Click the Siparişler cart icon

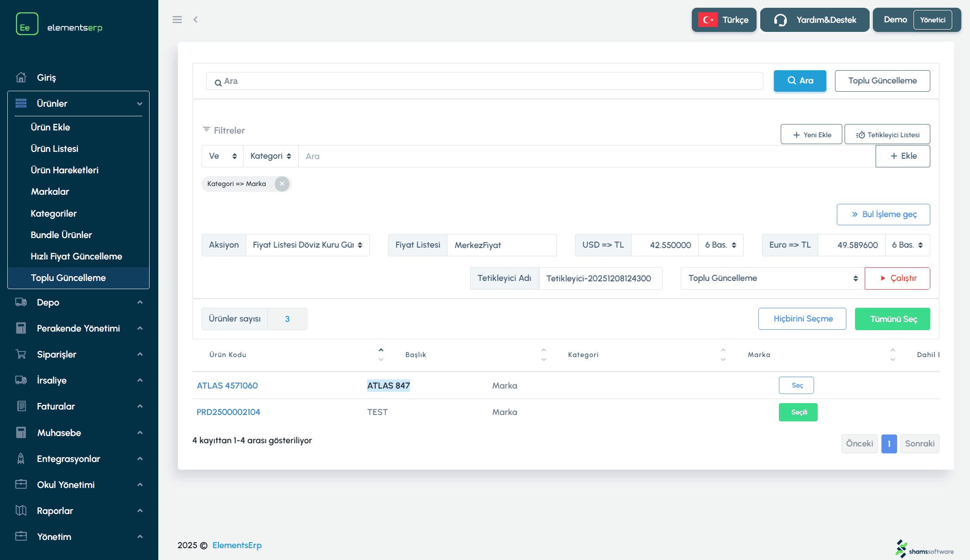(21, 354)
